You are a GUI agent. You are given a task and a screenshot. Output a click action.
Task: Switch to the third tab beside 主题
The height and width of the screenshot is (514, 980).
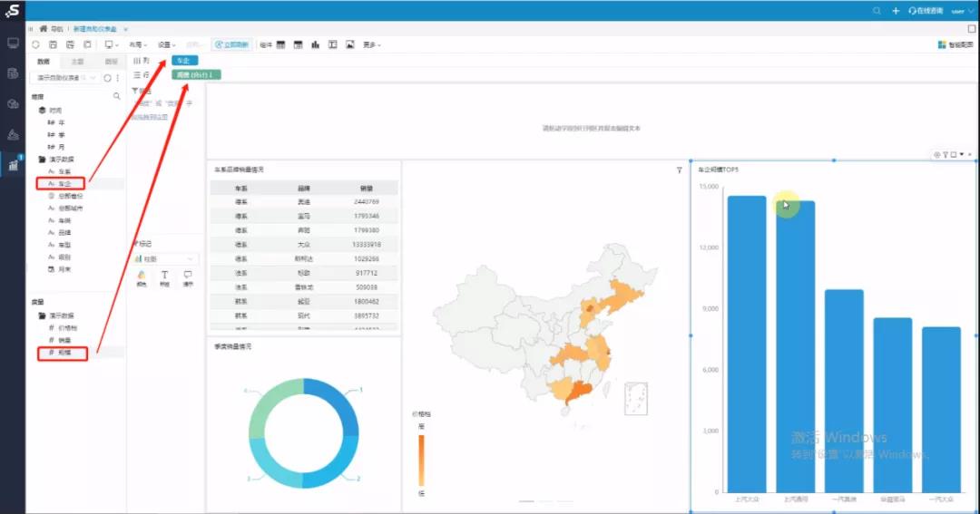[111, 62]
